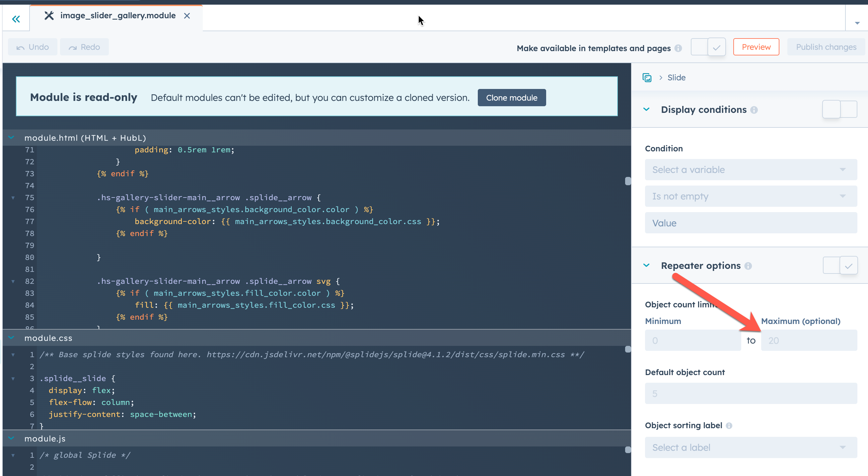The image size is (868, 476).
Task: Collapse the left sidebar with the double-chevron icon
Action: (x=16, y=19)
